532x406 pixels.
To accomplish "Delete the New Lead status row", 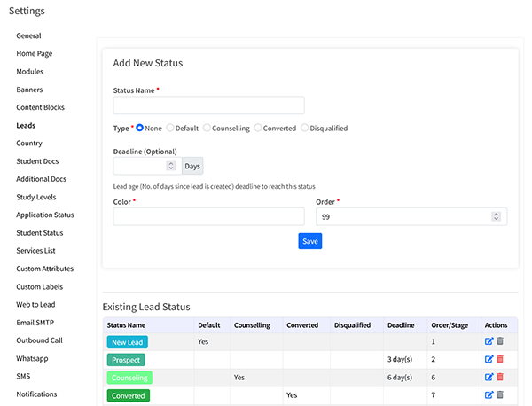I will [x=499, y=341].
